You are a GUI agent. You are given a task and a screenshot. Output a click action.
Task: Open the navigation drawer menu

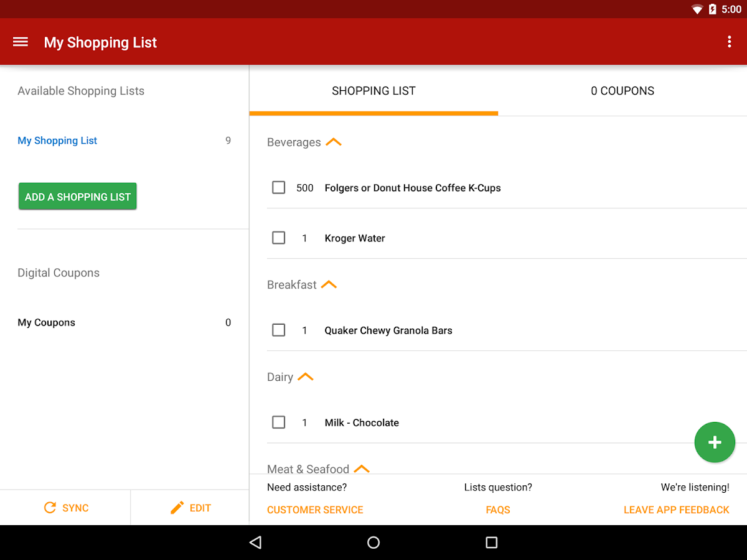21,42
